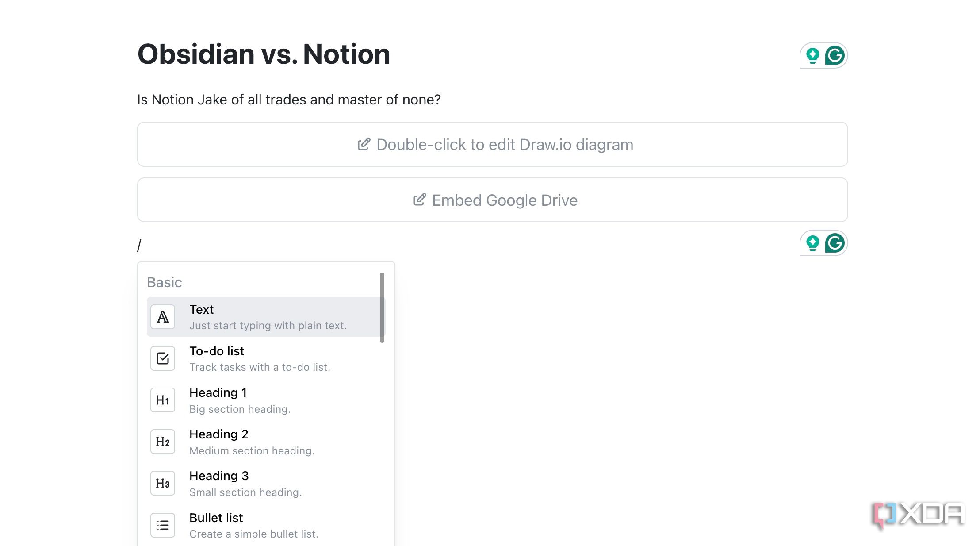Image resolution: width=980 pixels, height=546 pixels.
Task: Click the pencil icon on Embed Google Drive
Action: coord(419,200)
